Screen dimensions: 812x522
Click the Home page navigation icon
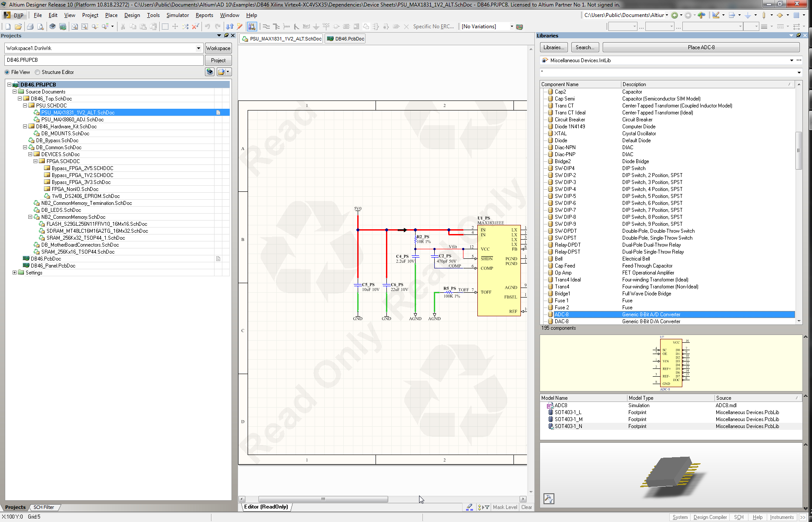coord(701,15)
